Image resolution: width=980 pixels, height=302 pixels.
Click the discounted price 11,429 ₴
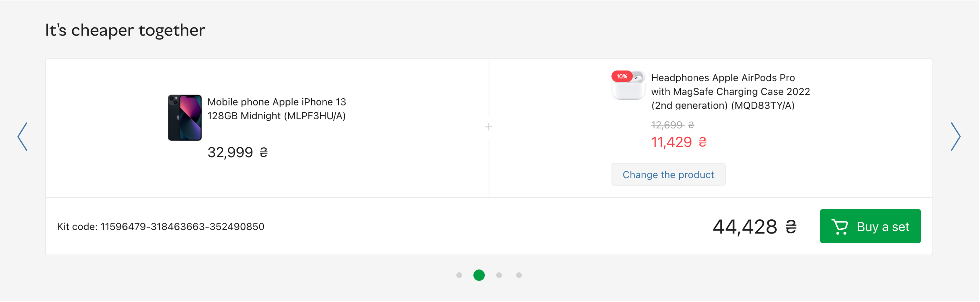coord(679,142)
